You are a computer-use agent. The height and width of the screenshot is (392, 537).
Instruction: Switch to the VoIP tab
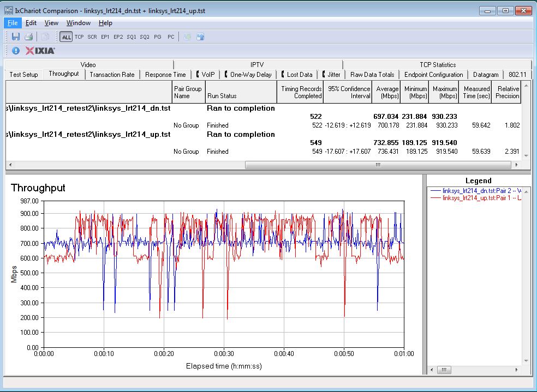pyautogui.click(x=206, y=75)
